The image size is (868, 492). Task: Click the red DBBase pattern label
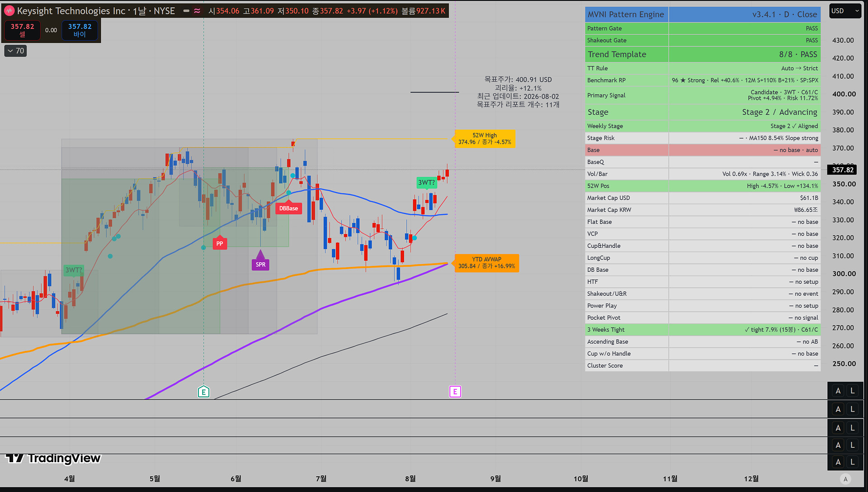pos(288,208)
